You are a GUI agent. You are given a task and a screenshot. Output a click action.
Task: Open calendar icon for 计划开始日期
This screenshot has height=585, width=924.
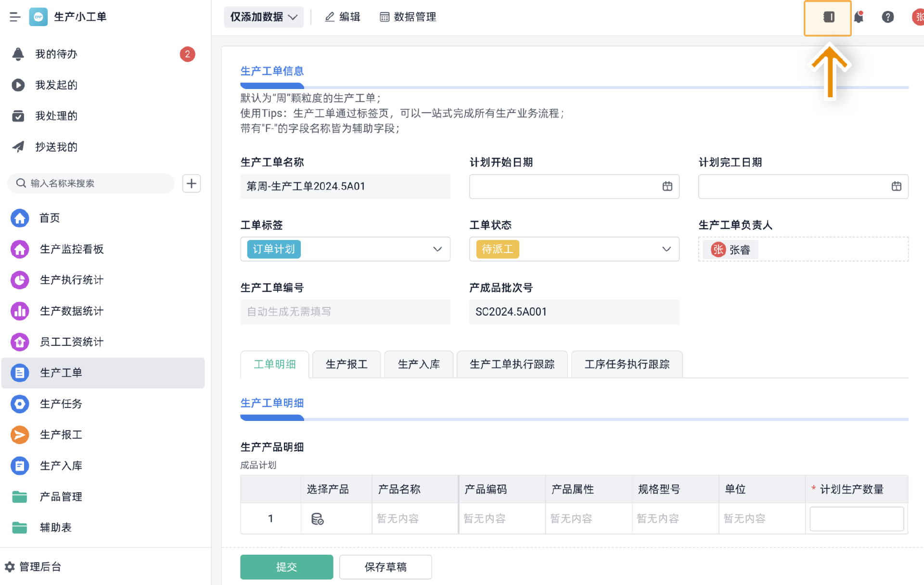pos(667,186)
